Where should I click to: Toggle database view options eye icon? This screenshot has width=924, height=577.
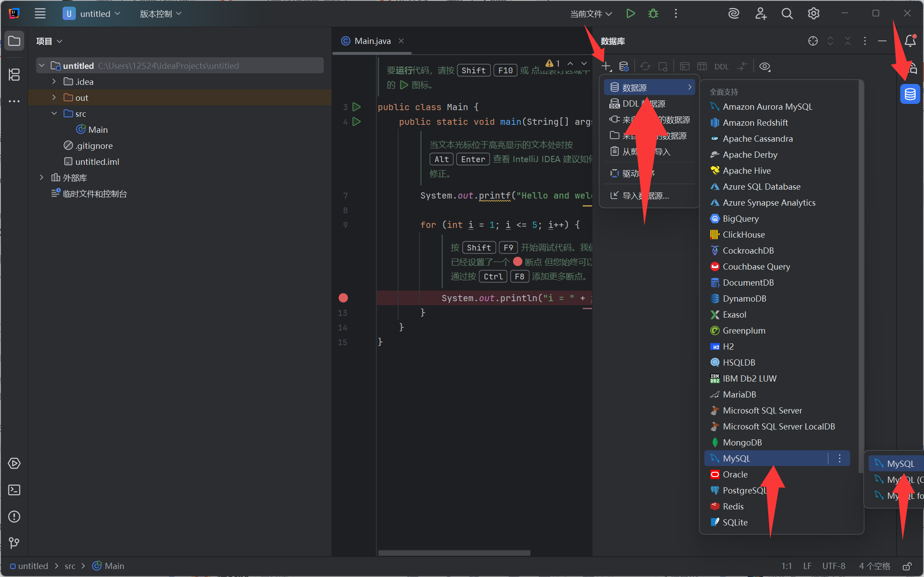764,67
